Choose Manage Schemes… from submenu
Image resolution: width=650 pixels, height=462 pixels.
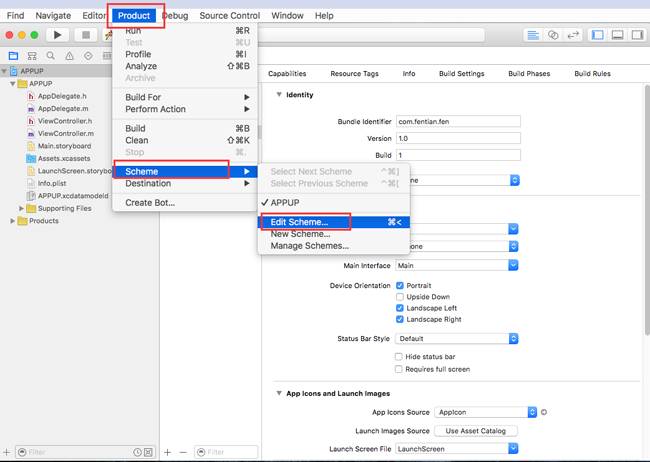(334, 246)
